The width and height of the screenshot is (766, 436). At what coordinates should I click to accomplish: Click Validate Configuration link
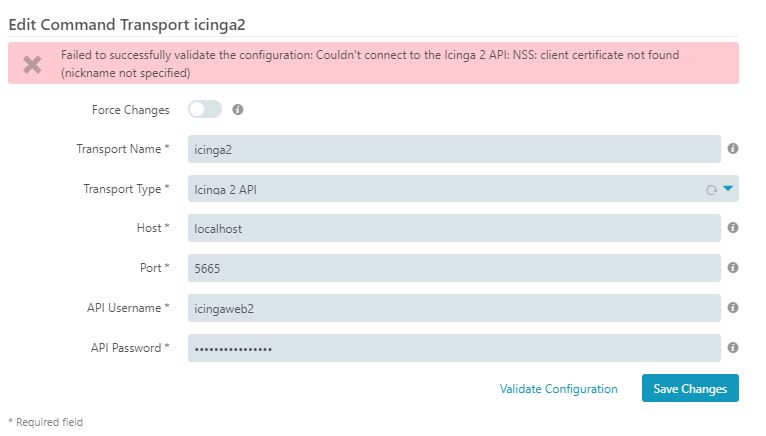(558, 389)
